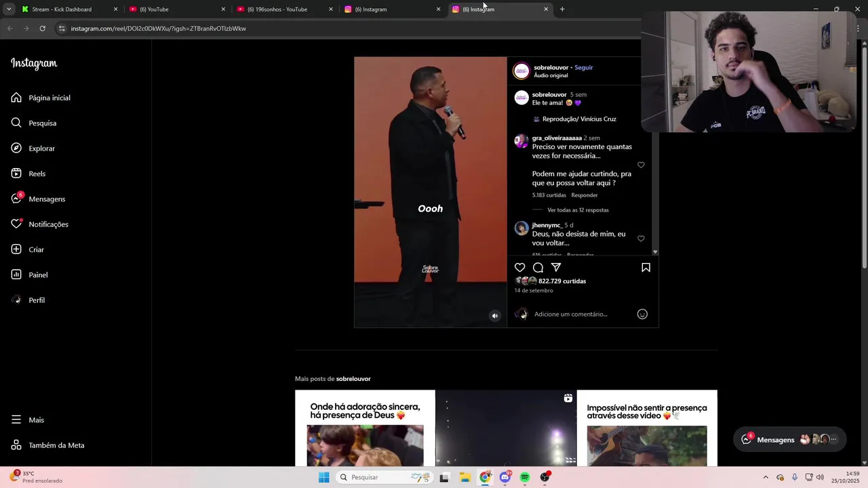Click the address bar URL
The width and height of the screenshot is (868, 488).
159,28
